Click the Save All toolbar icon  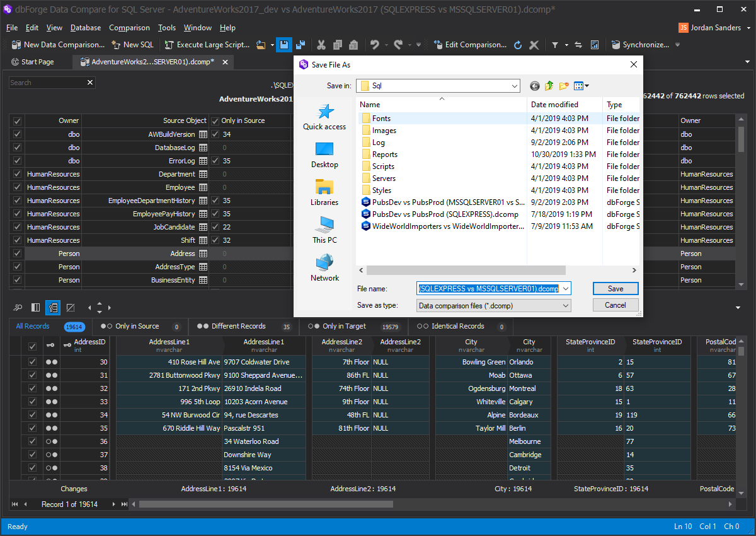coord(301,45)
